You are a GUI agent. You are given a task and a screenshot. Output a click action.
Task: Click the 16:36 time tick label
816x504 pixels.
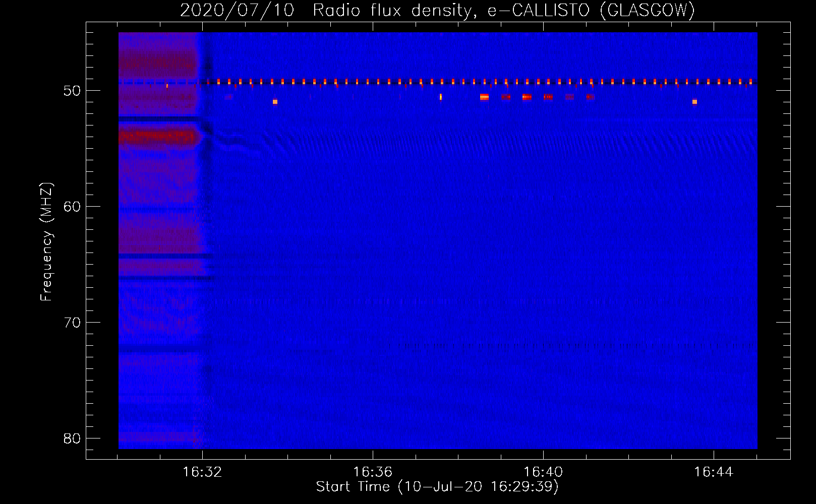click(373, 472)
